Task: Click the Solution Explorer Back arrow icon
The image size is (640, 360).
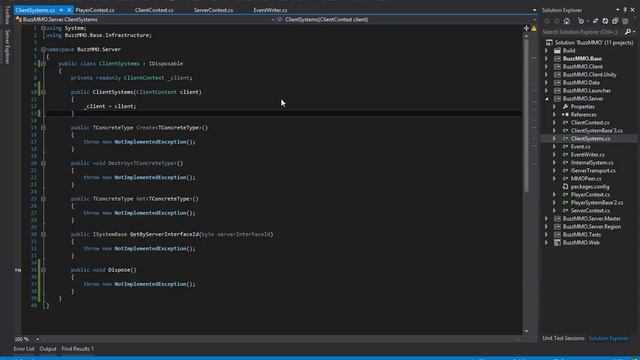Action: click(547, 21)
